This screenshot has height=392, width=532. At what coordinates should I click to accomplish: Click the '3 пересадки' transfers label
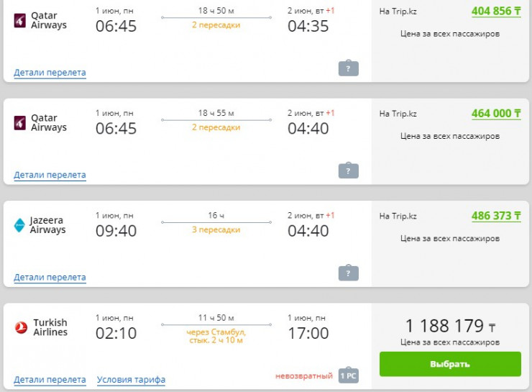coord(216,230)
